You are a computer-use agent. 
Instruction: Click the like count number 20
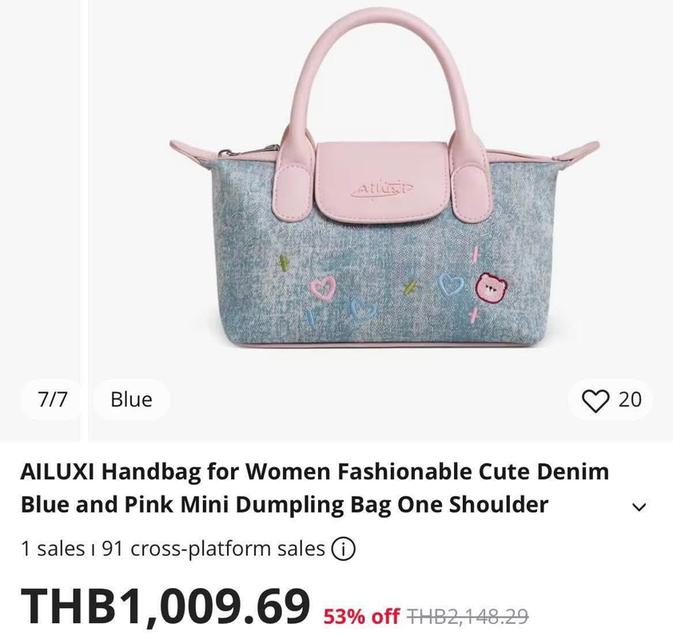coord(630,400)
